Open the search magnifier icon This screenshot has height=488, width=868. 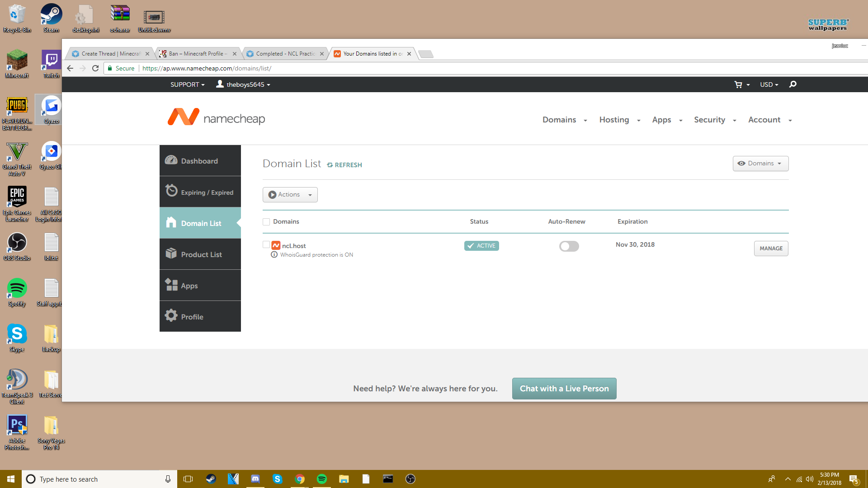[793, 84]
